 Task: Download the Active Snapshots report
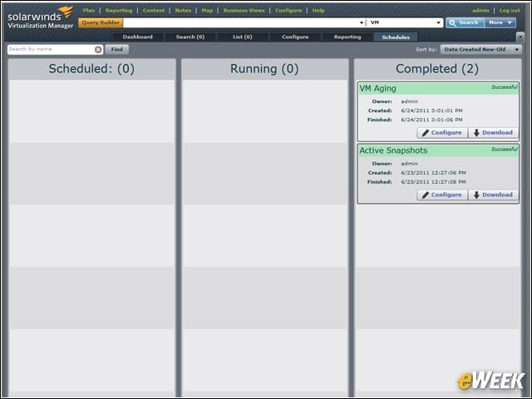click(493, 195)
